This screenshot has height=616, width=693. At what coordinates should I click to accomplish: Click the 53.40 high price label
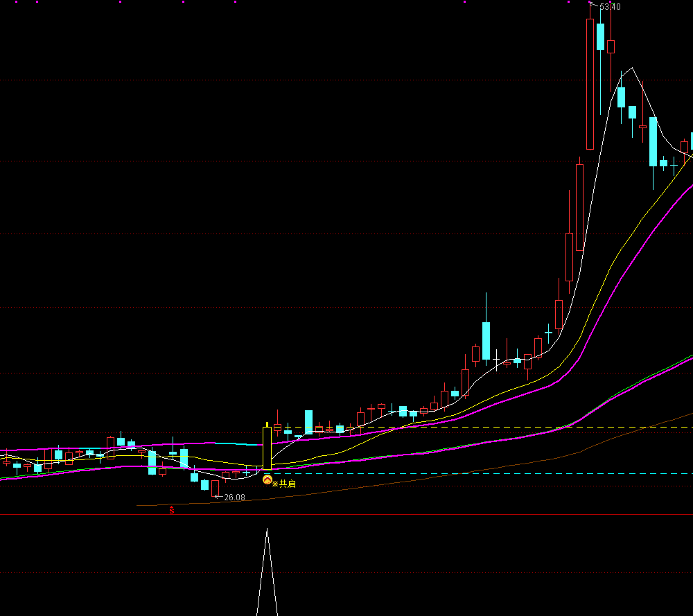(x=609, y=7)
